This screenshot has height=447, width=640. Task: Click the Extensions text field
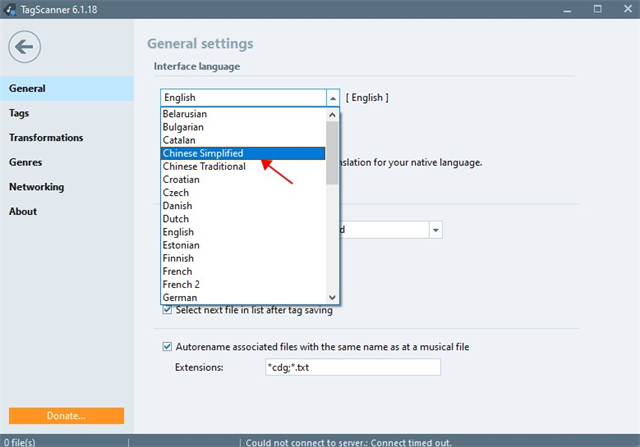pyautogui.click(x=351, y=368)
